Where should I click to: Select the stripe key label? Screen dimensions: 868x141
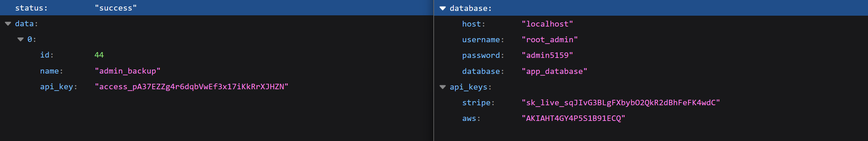click(x=476, y=103)
